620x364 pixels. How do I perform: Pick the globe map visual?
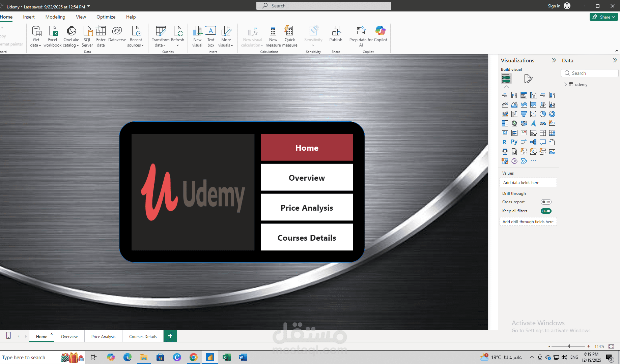pyautogui.click(x=514, y=123)
